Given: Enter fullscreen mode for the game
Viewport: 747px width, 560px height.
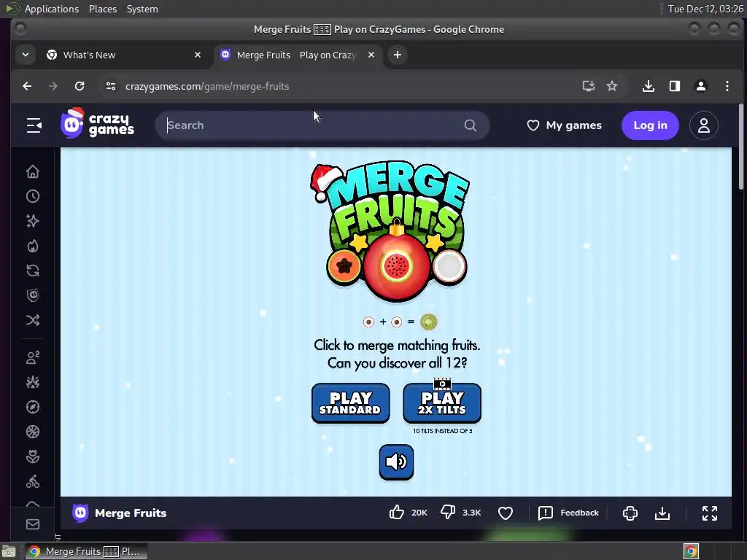Looking at the screenshot, I should pyautogui.click(x=709, y=513).
